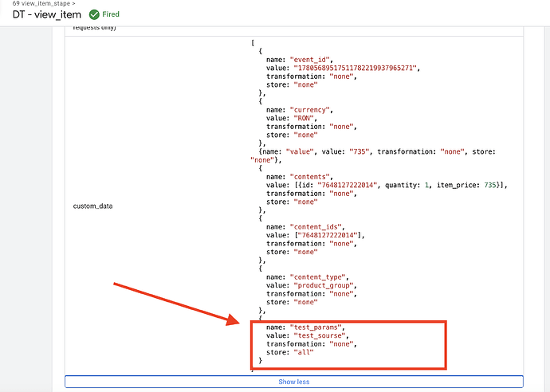Click the ["7648127222014"] content_ids array value
Image resolution: width=550 pixels, height=392 pixels.
328,235
